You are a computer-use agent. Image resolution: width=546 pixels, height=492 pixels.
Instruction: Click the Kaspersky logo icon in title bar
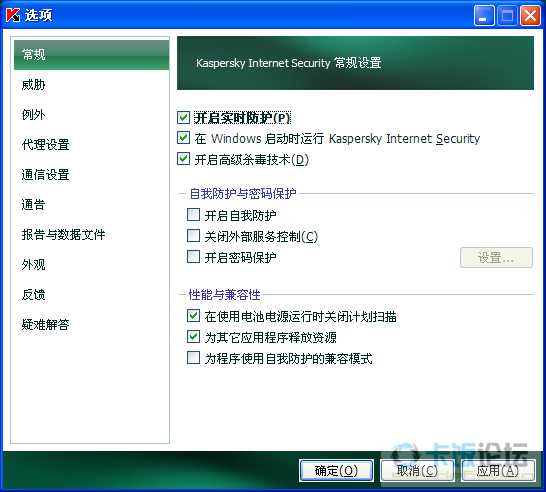coord(13,15)
